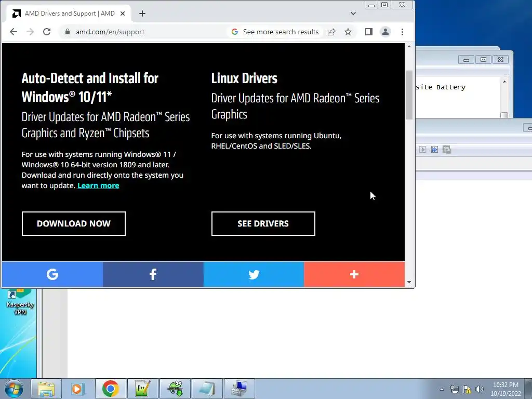Open a new Chrome tab
Image resolution: width=532 pixels, height=399 pixels.
142,14
